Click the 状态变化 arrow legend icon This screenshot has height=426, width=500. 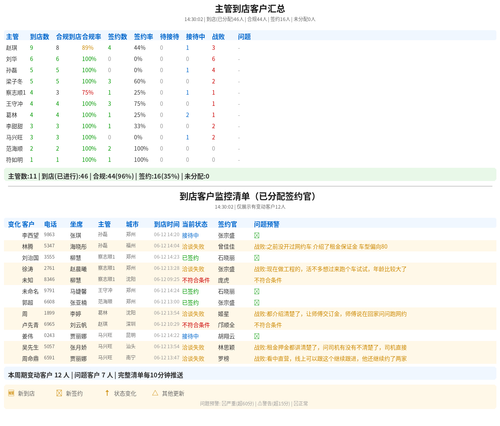(107, 393)
